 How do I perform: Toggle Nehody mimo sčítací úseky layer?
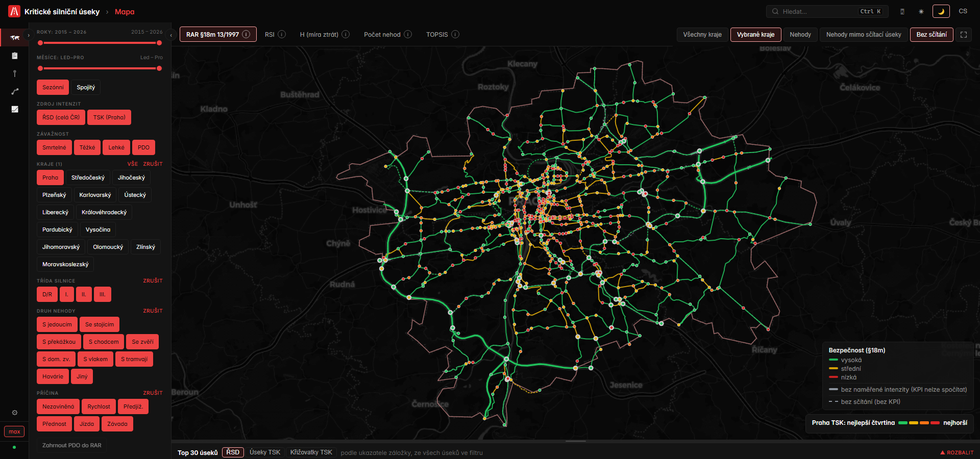[864, 35]
